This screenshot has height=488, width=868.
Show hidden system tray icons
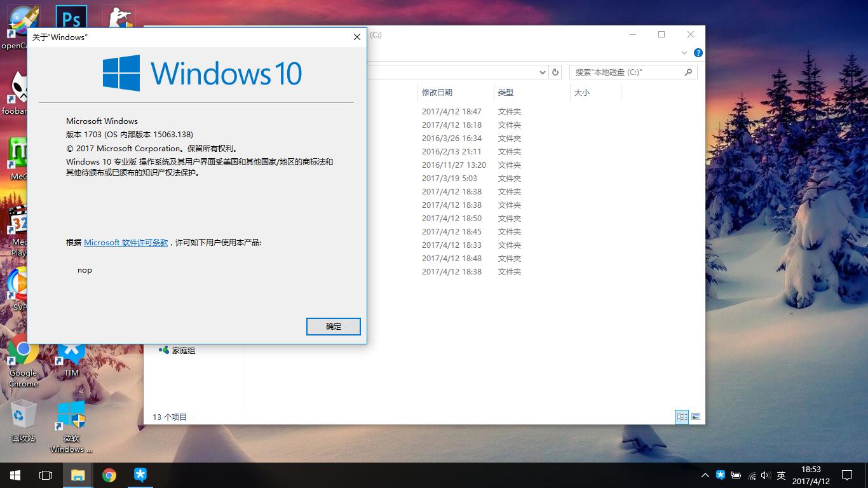pyautogui.click(x=705, y=475)
